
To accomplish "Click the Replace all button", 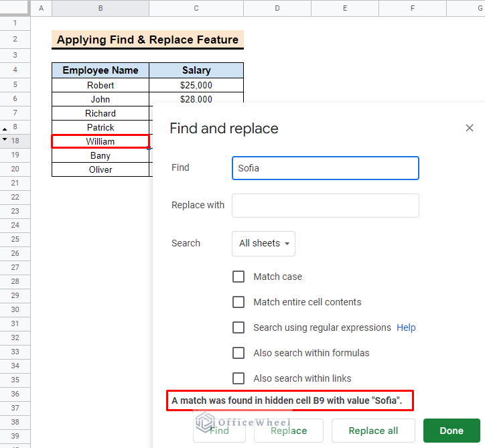I will tap(373, 431).
